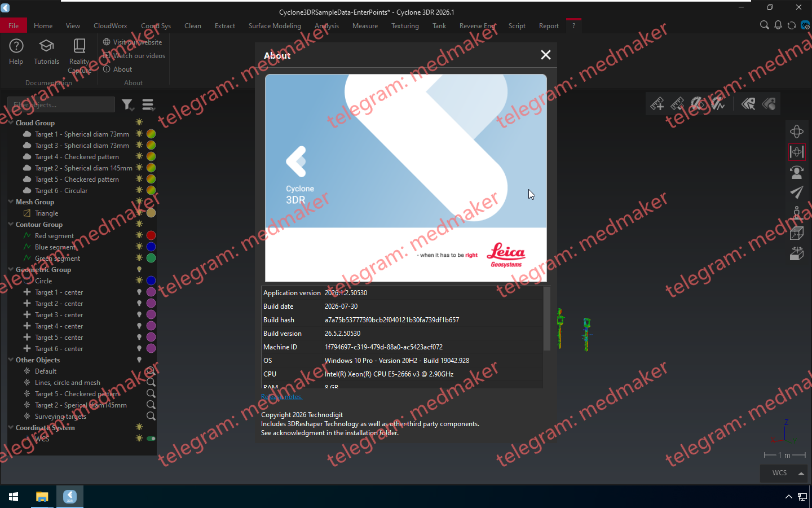812x508 pixels.
Task: Activate the constrained orbit navigation mode
Action: (797, 152)
